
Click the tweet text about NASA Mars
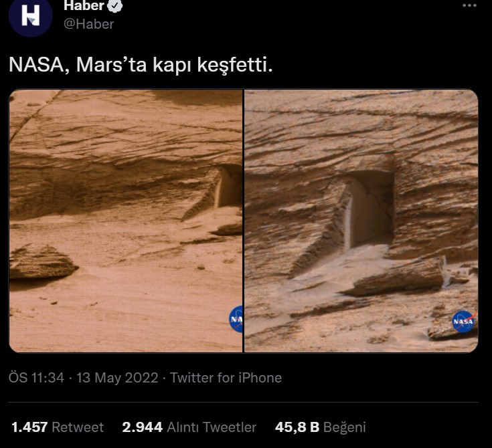click(x=141, y=65)
